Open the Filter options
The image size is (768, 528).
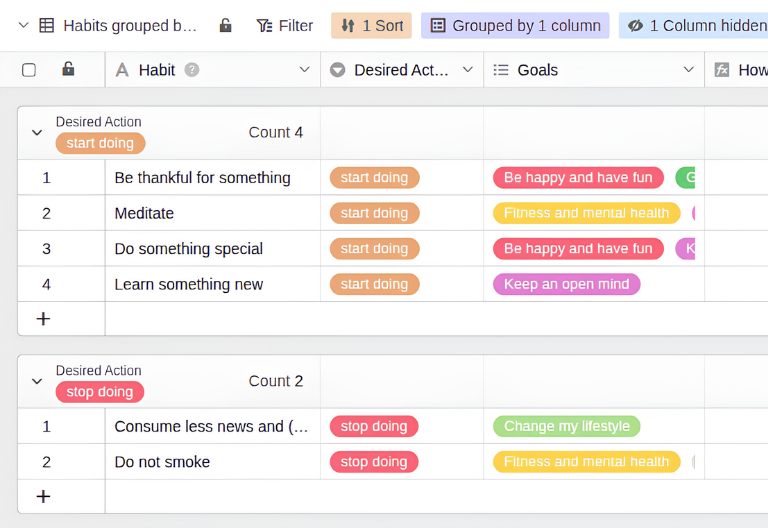(285, 25)
